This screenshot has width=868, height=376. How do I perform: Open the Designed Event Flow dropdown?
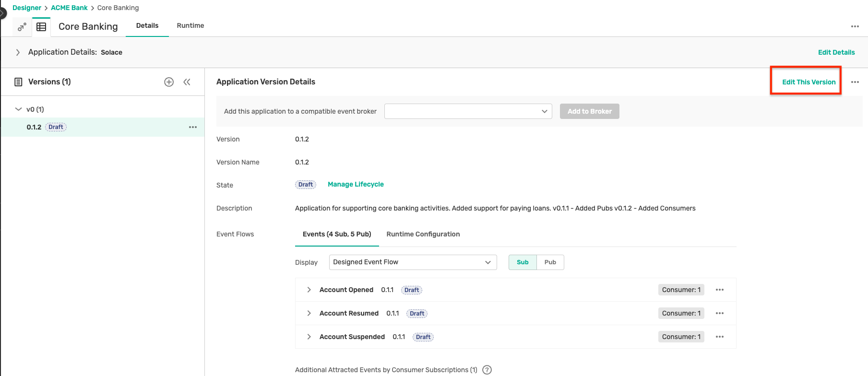[412, 262]
